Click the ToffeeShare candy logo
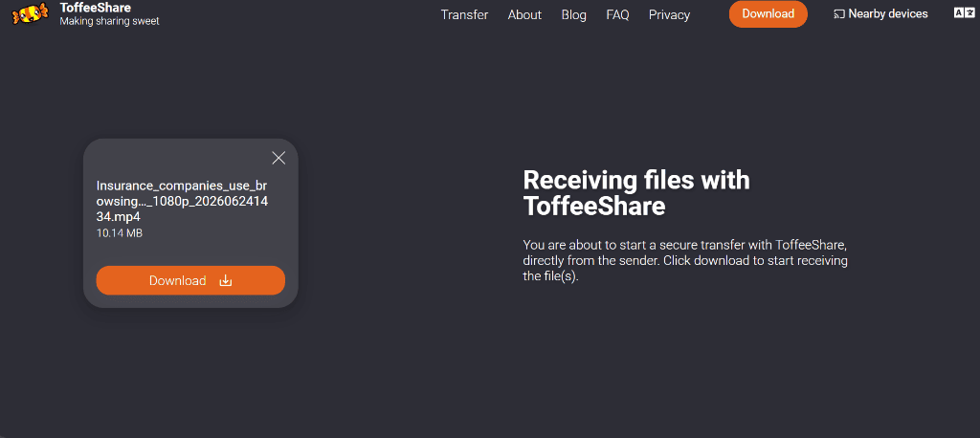This screenshot has height=438, width=980. coord(30,13)
